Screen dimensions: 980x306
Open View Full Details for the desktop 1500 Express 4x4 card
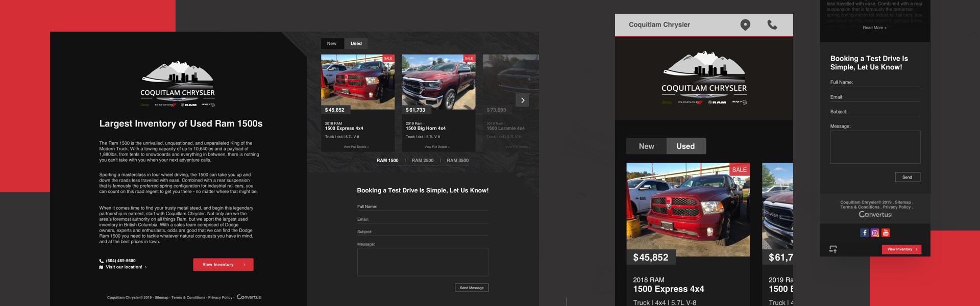[356, 147]
